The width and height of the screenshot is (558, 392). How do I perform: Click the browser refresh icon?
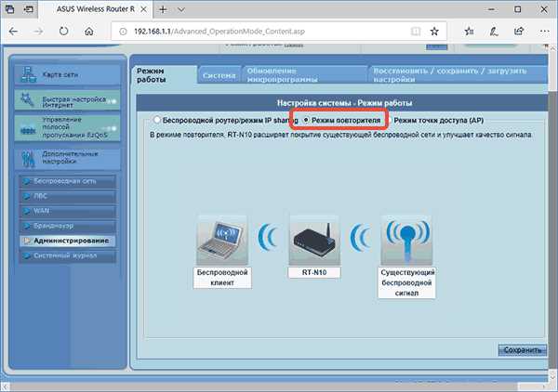tap(63, 32)
